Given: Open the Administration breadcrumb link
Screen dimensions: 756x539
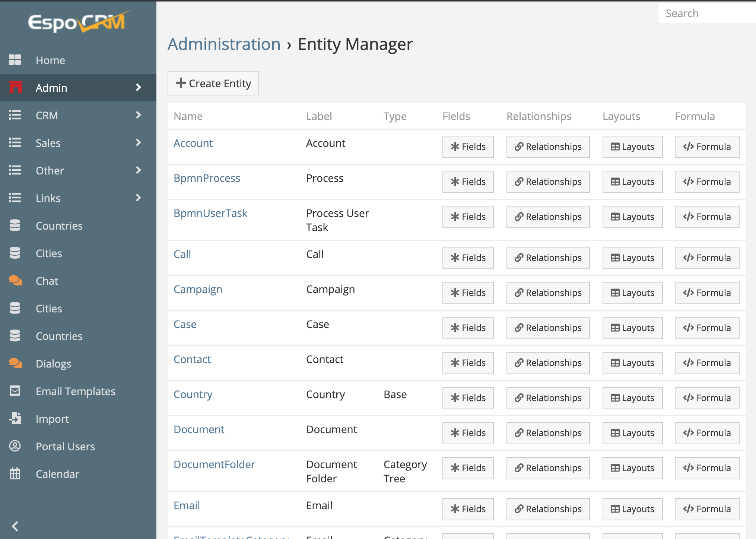Looking at the screenshot, I should [224, 44].
